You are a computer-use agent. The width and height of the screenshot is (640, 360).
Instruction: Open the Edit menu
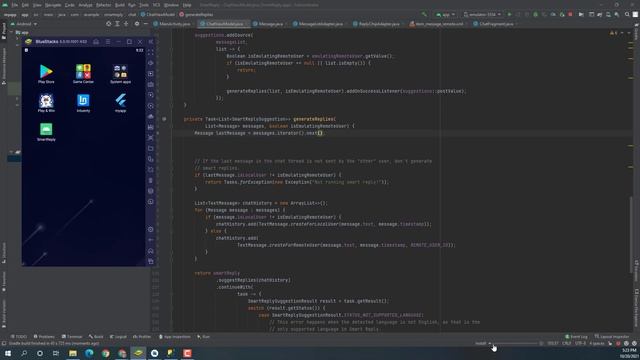(x=25, y=5)
